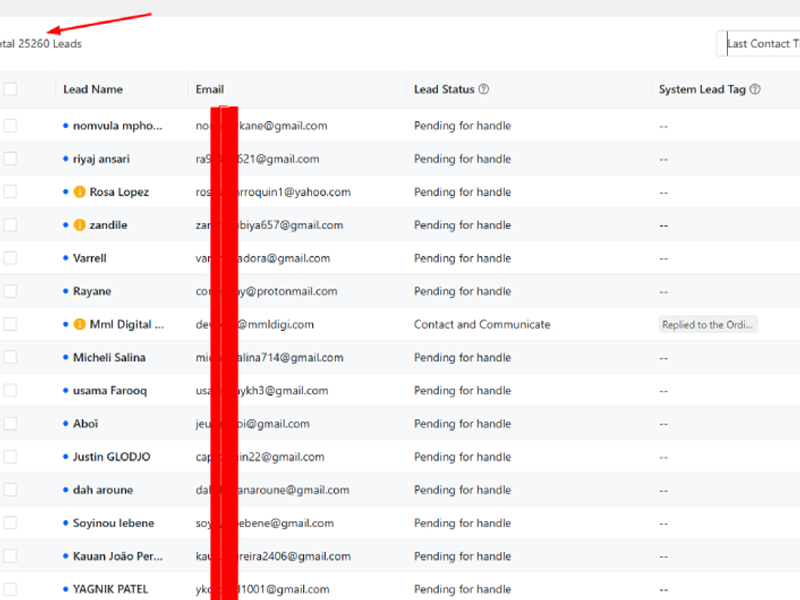
Task: Open lead Aboï
Action: (85, 423)
